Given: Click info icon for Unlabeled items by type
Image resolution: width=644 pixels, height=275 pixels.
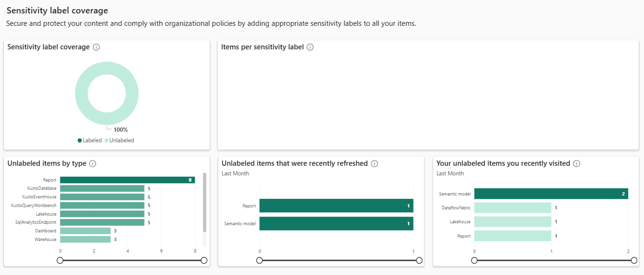Looking at the screenshot, I should 93,163.
